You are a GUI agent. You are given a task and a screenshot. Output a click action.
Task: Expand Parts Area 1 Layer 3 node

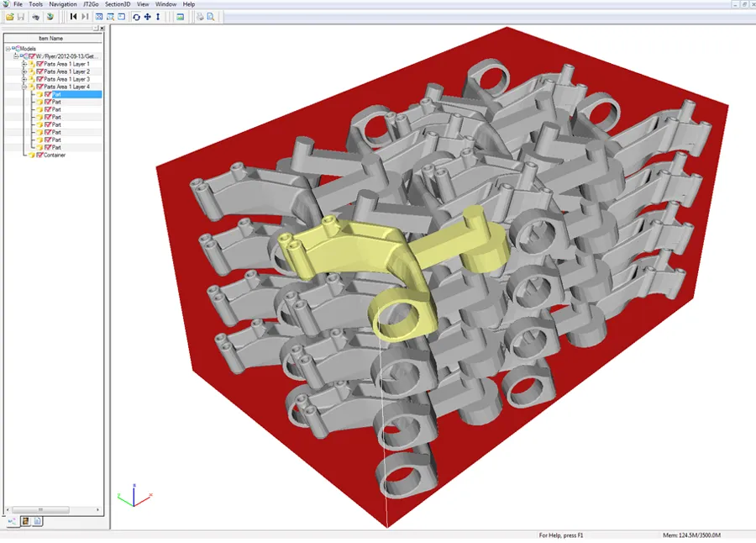24,79
